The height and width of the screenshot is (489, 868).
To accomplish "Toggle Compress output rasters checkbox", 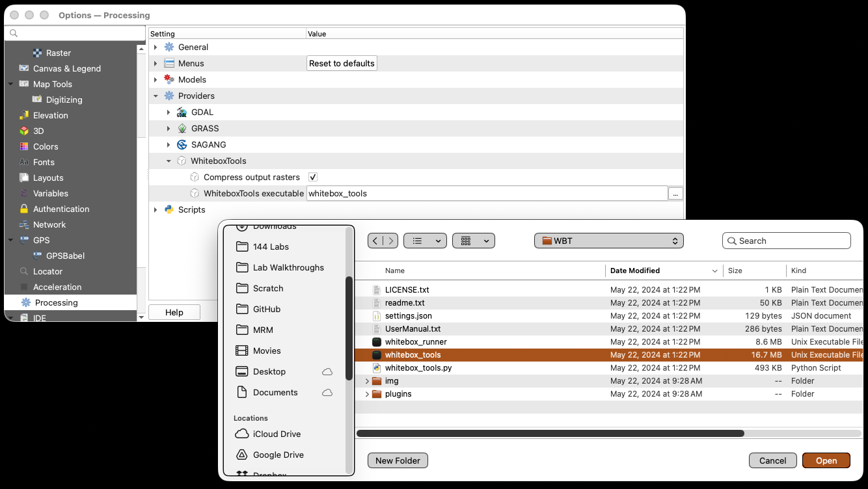I will (x=313, y=177).
